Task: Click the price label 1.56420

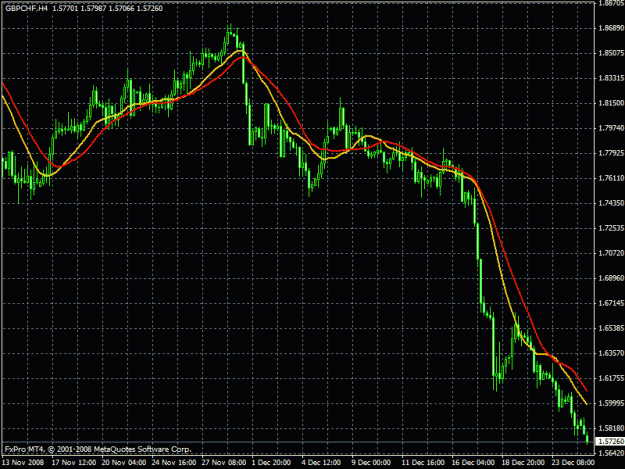Action: tap(611, 453)
